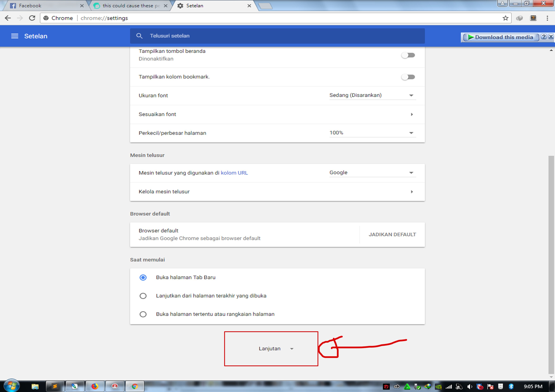Open Firefox from the taskbar
Screen dimensions: 555x392
click(94, 386)
